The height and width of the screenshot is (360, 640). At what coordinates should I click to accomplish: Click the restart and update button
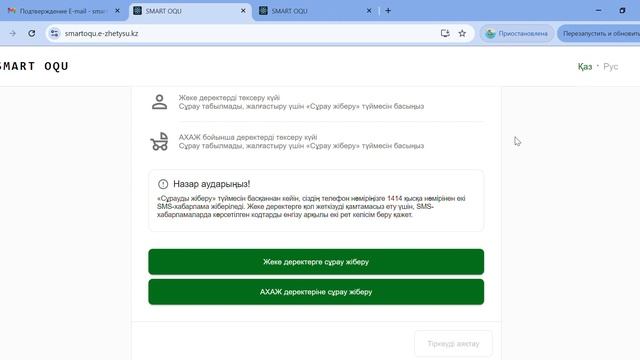pyautogui.click(x=599, y=33)
